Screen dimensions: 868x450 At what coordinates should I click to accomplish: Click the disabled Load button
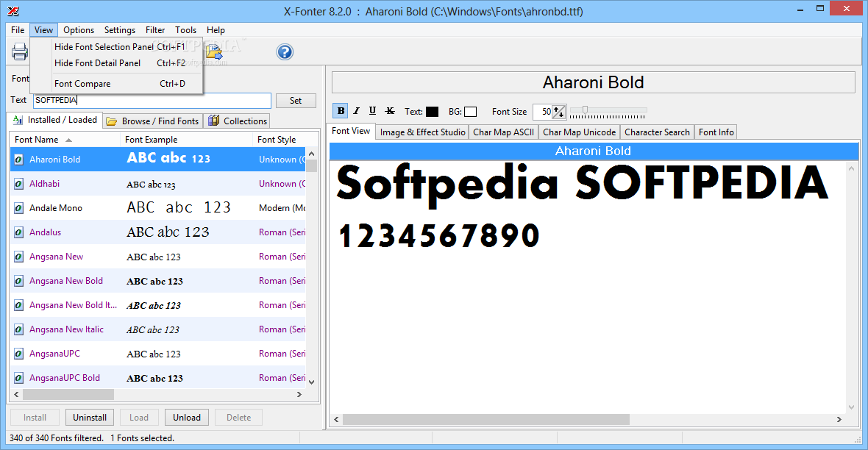tap(139, 418)
